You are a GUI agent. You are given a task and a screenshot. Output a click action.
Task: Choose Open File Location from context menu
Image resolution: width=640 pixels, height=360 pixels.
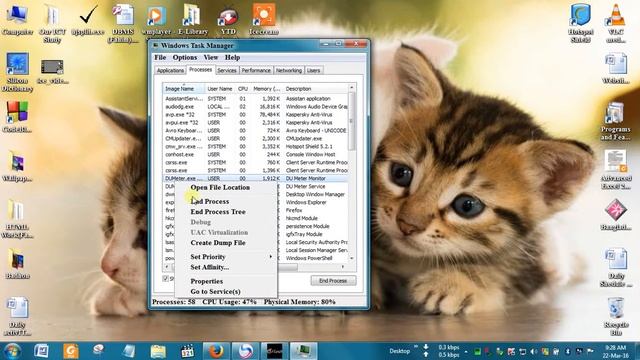[226, 187]
